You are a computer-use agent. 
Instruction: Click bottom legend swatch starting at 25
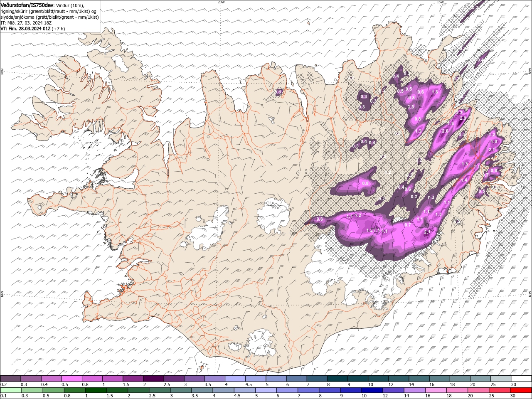tap(499, 390)
